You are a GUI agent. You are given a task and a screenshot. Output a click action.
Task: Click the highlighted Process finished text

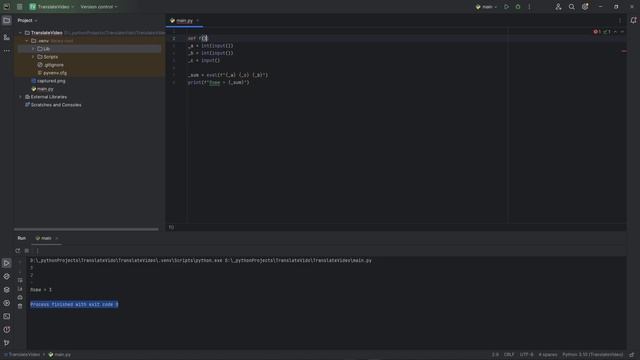74,304
